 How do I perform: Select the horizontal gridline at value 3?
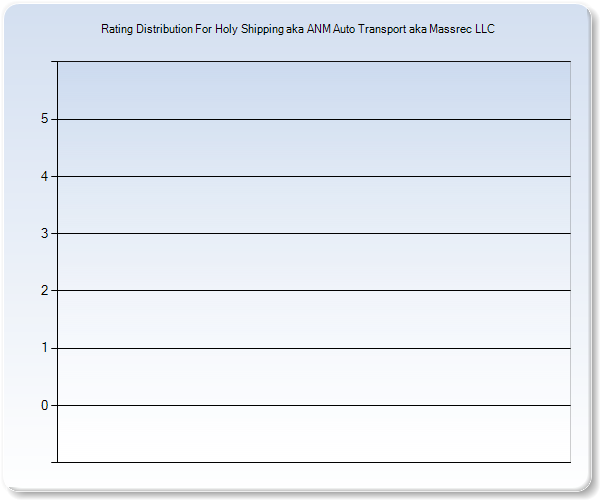pyautogui.click(x=314, y=234)
